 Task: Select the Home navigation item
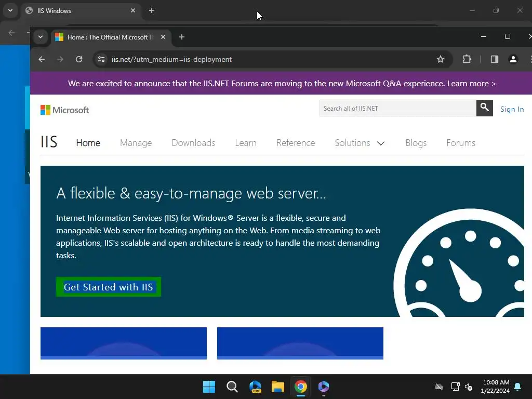click(88, 143)
